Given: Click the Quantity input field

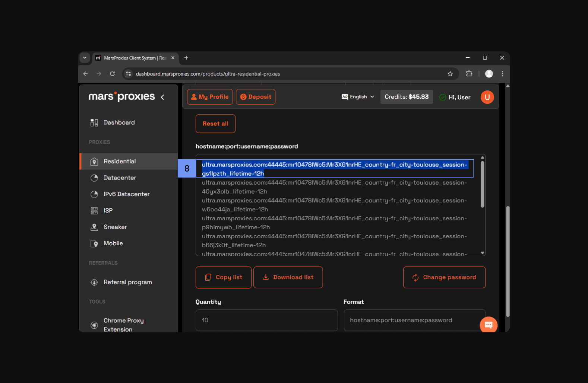Looking at the screenshot, I should tap(266, 320).
